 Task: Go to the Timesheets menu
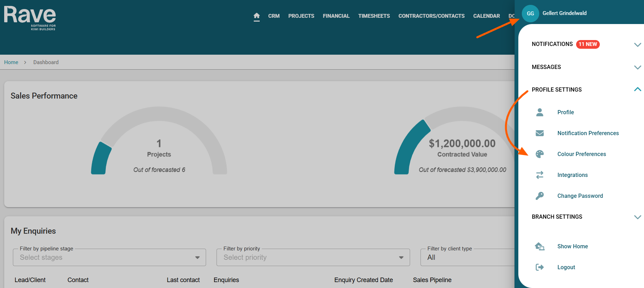[x=374, y=16]
